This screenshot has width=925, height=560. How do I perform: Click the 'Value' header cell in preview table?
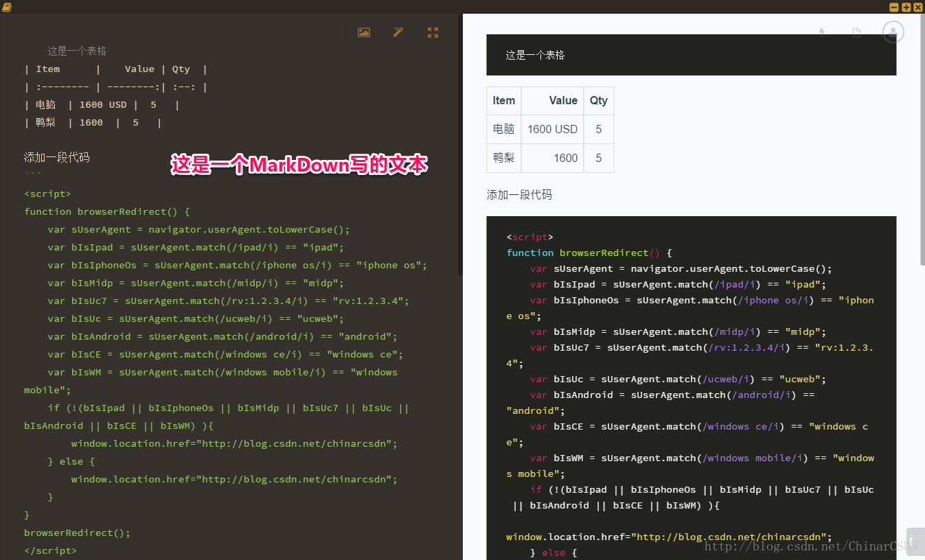tap(552, 100)
